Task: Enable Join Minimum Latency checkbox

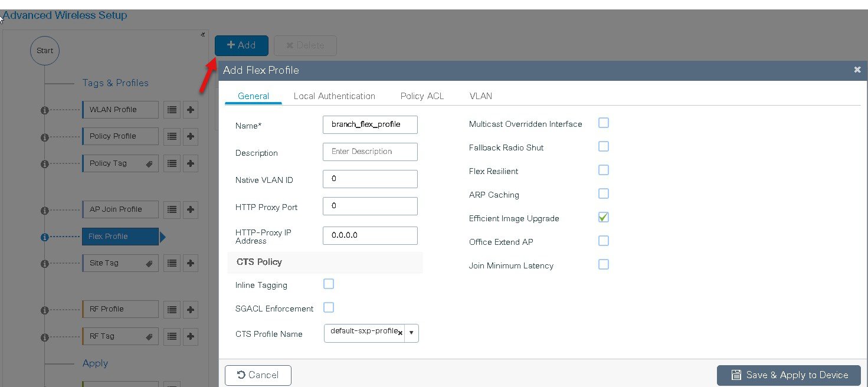Action: tap(603, 264)
